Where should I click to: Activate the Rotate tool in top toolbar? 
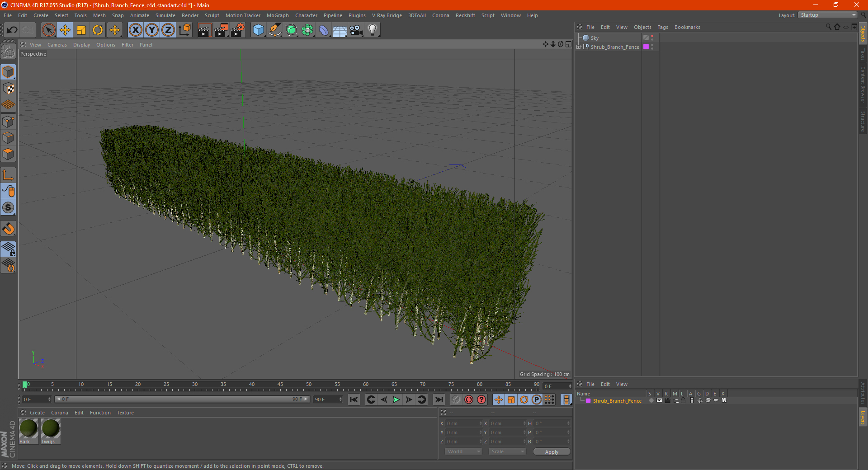(x=98, y=30)
